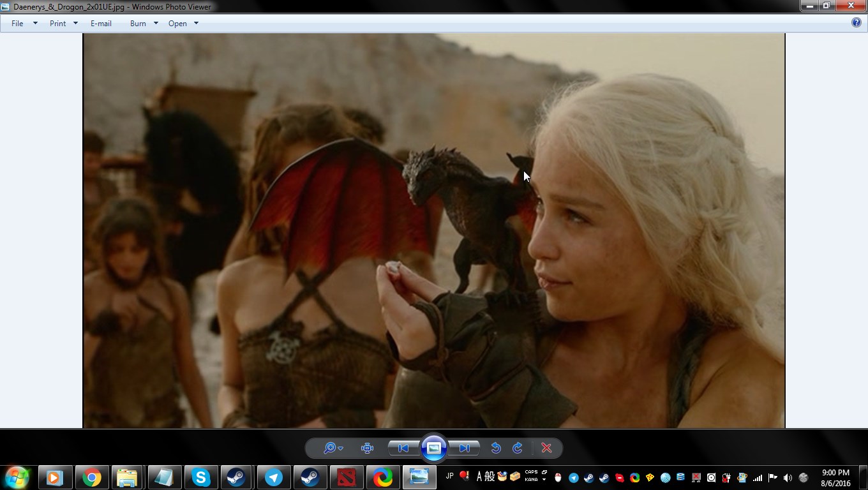Expand the File dropdown arrow

(x=35, y=23)
